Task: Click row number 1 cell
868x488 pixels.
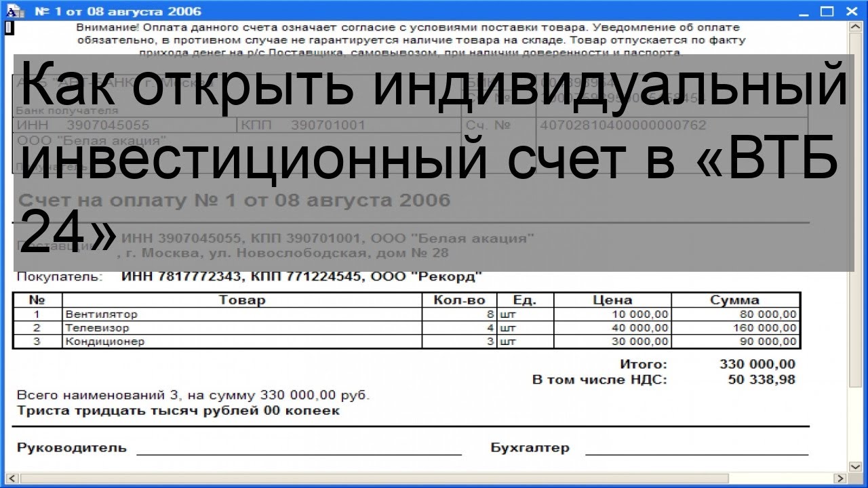Action: tap(37, 314)
